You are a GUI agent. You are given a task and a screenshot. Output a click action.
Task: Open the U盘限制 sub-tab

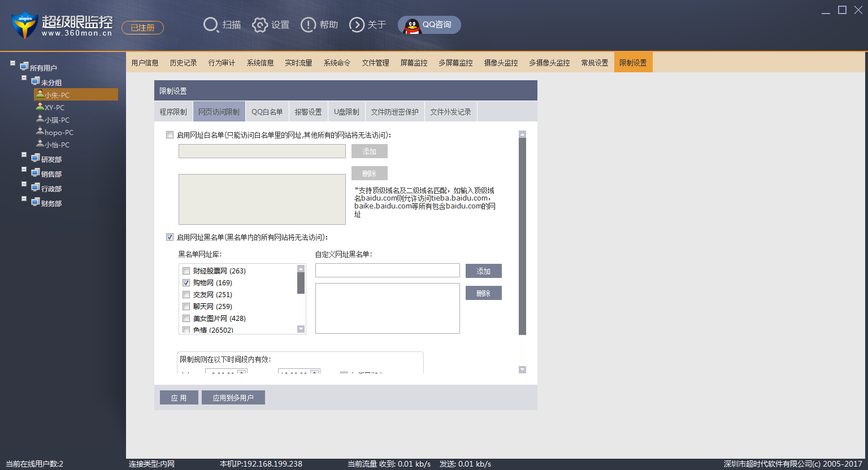point(346,112)
